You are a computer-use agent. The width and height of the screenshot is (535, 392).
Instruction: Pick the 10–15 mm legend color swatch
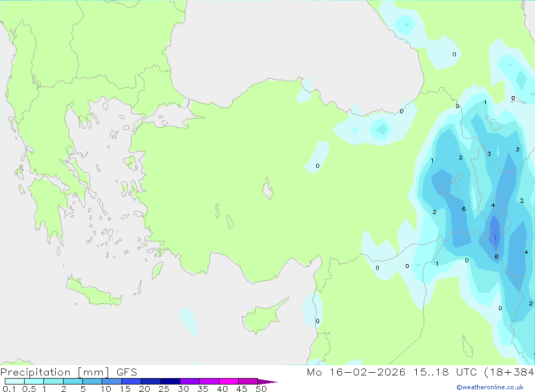[x=112, y=381]
